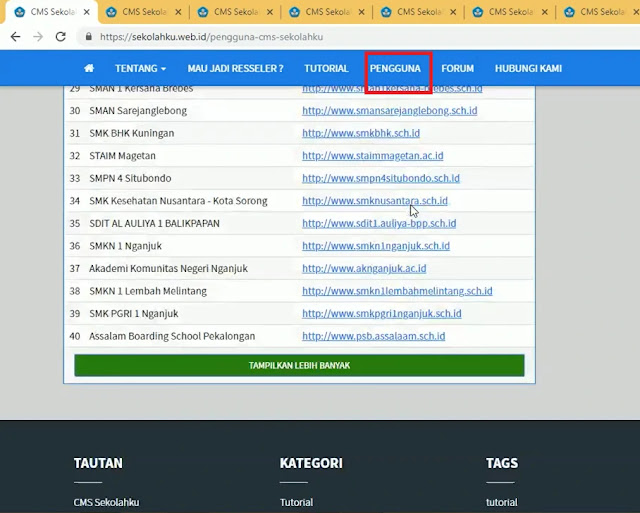Switch to the seventh CMS Sekolahku tab

click(x=600, y=12)
